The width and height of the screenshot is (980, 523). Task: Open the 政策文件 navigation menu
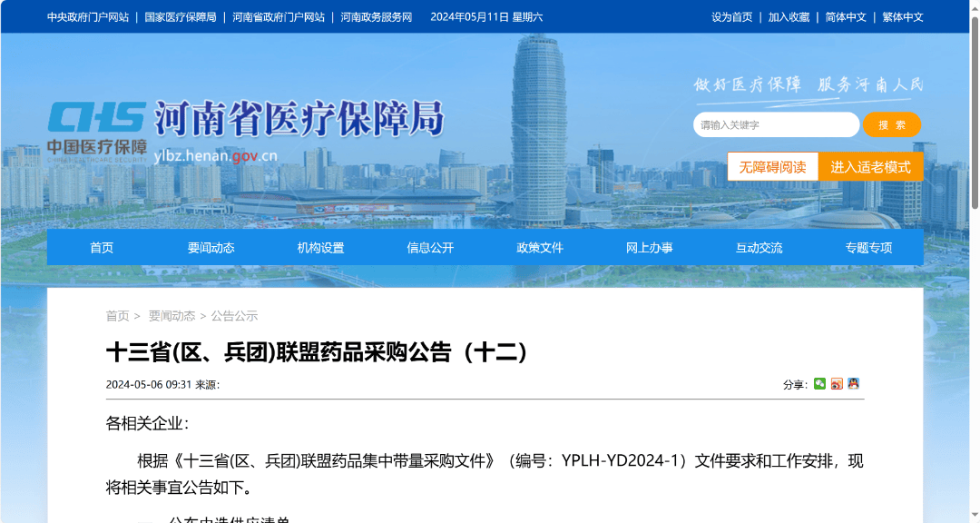(x=540, y=246)
